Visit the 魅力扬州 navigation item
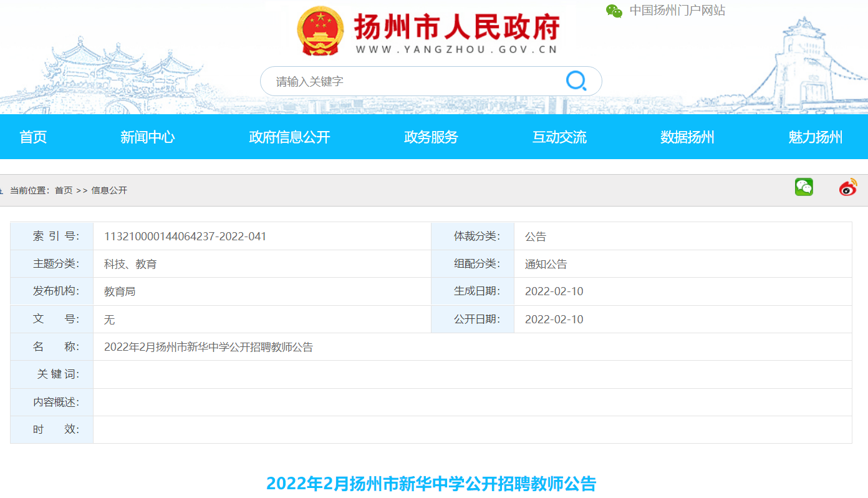The image size is (868, 498). (815, 137)
